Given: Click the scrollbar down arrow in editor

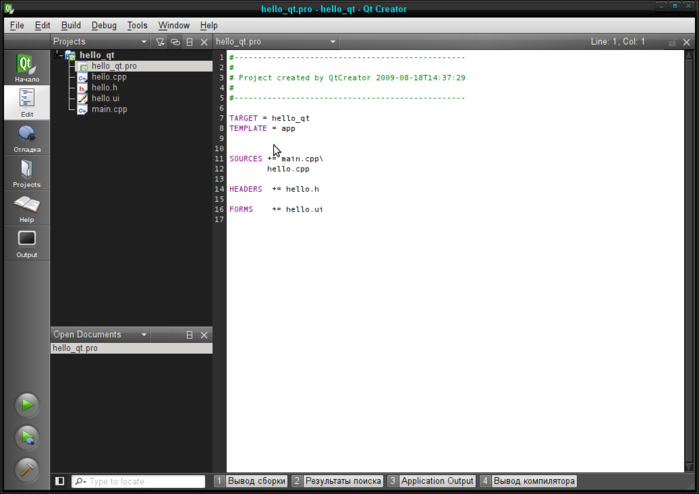Looking at the screenshot, I should [x=689, y=467].
